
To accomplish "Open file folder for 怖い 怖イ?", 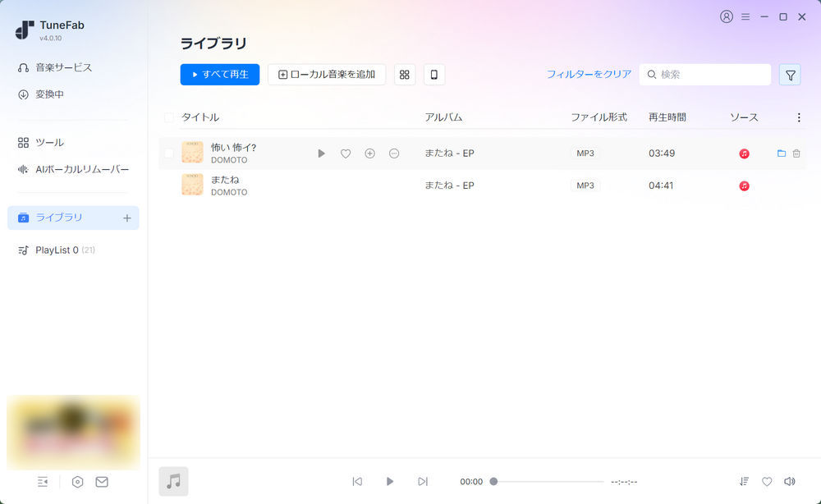I will pos(782,153).
